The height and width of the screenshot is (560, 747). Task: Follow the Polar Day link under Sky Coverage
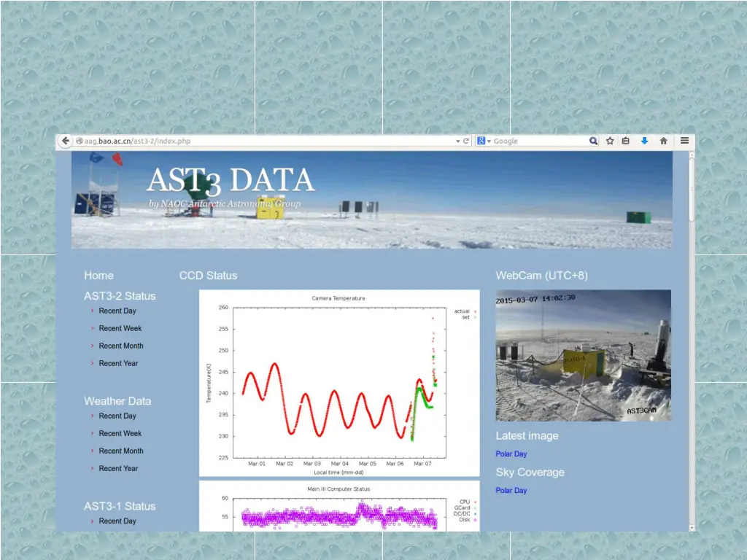(511, 491)
